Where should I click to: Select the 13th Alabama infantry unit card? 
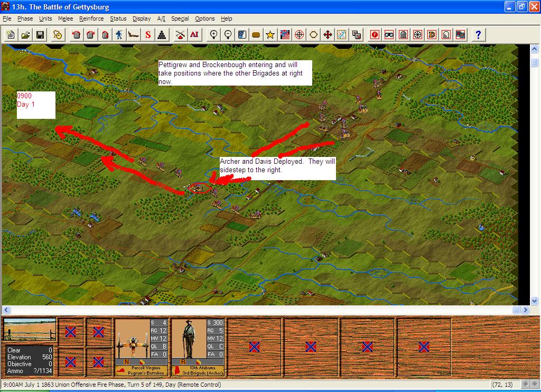click(x=198, y=347)
